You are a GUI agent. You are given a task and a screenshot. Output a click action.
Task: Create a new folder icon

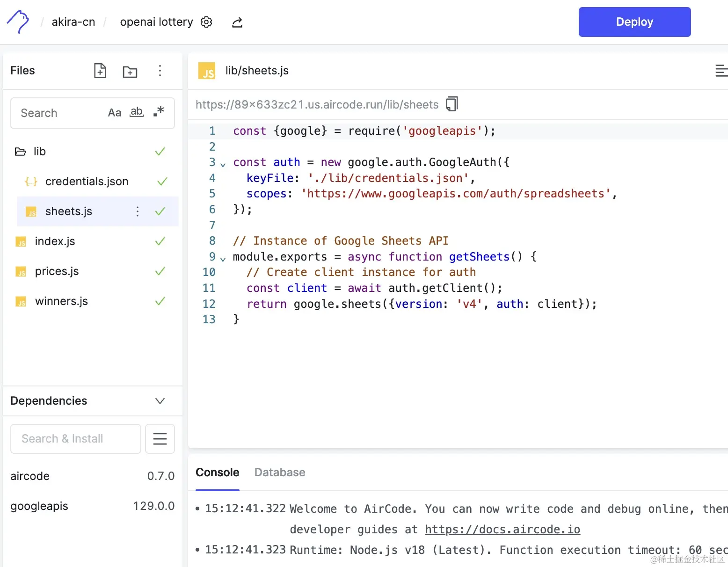coord(130,71)
